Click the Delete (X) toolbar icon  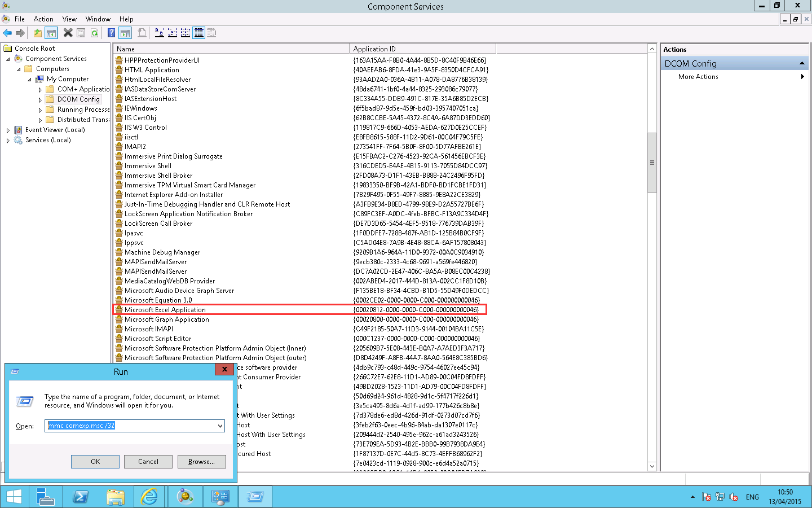click(68, 33)
